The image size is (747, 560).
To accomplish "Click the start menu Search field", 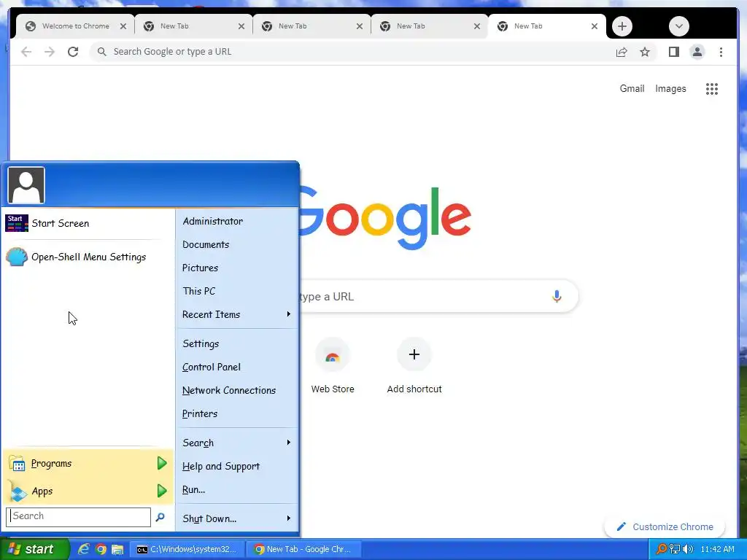I will pyautogui.click(x=79, y=517).
